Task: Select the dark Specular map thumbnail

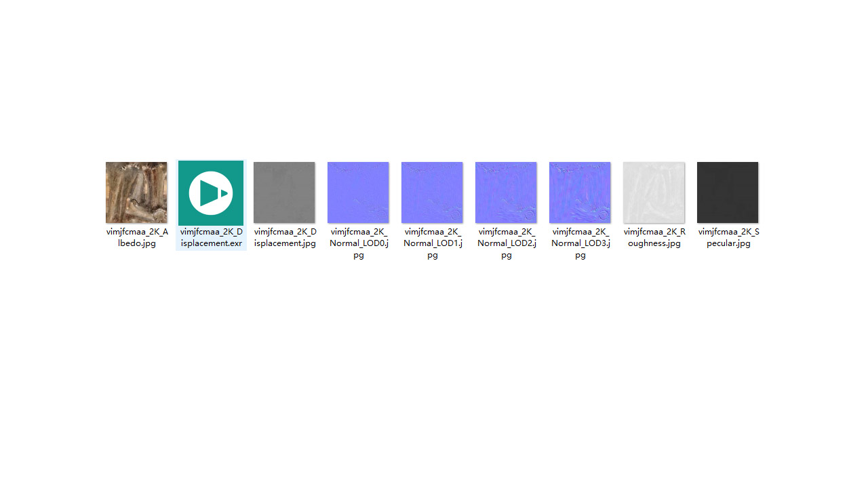Action: [x=728, y=192]
